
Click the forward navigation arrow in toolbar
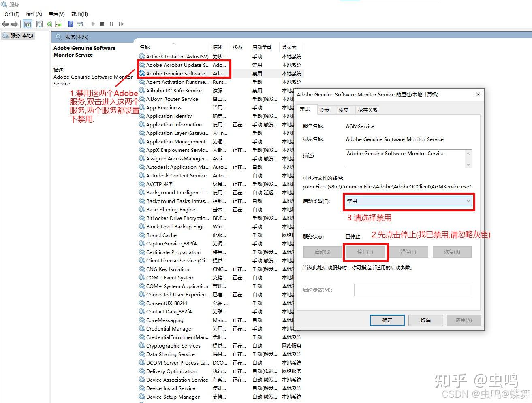(x=15, y=24)
